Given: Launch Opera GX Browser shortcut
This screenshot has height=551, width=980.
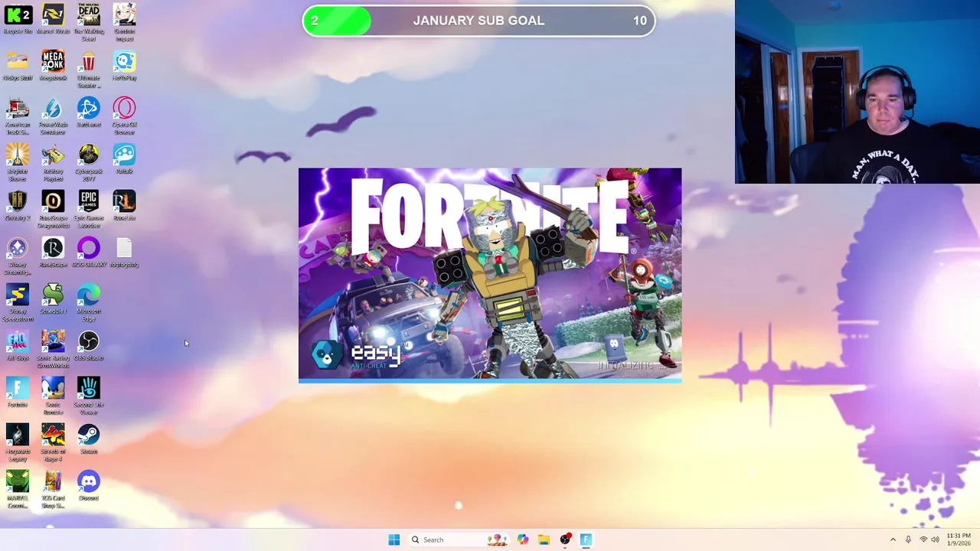Looking at the screenshot, I should pyautogui.click(x=124, y=116).
